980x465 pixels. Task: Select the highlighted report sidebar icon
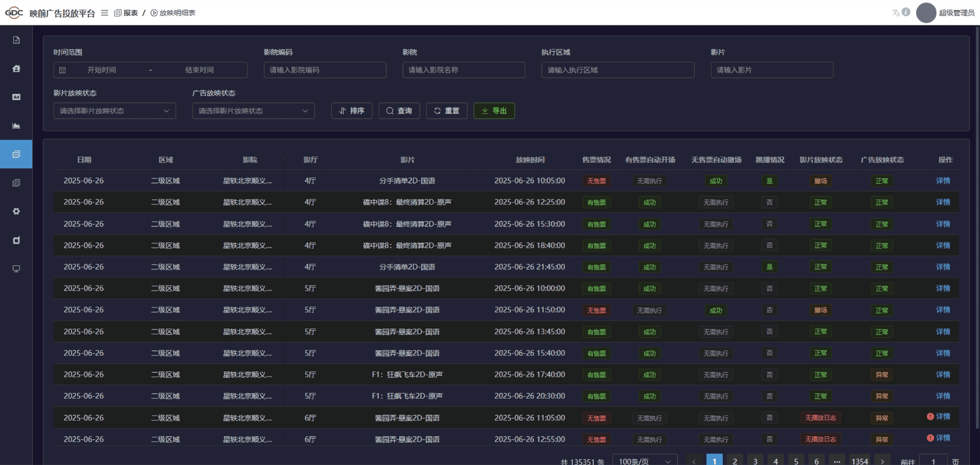pyautogui.click(x=16, y=154)
